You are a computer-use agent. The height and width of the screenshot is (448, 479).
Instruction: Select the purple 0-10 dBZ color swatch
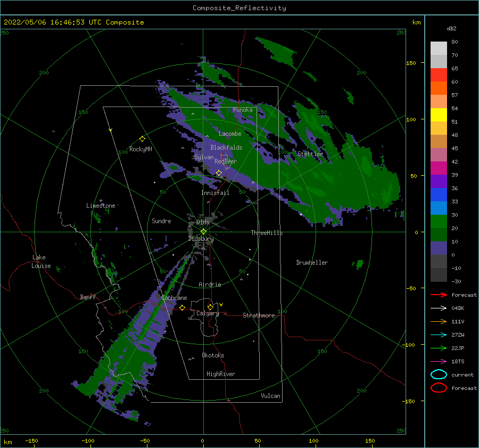[439, 248]
